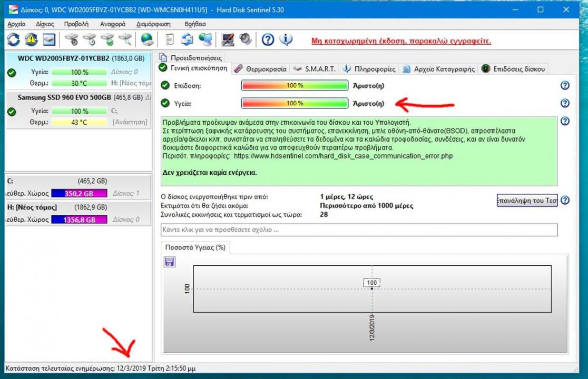This screenshot has width=588, height=379.
Task: Click the C: free space 350,2 GB bar
Action: click(x=79, y=193)
